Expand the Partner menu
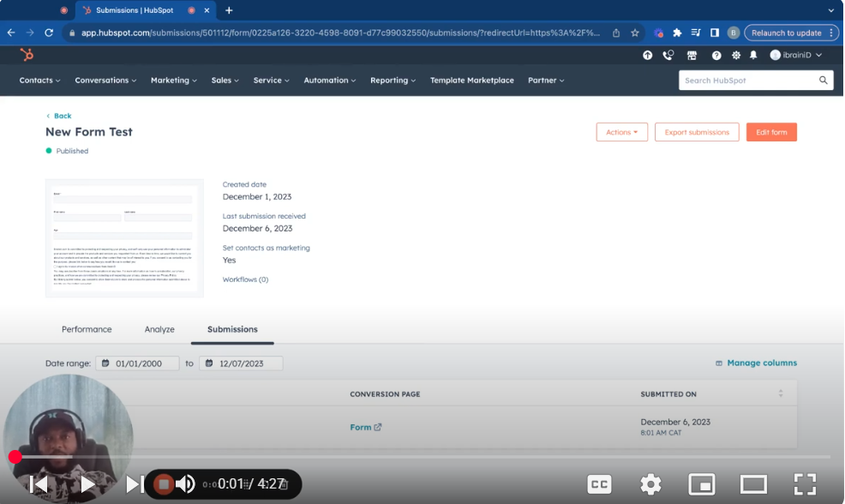This screenshot has height=504, width=845. click(546, 81)
